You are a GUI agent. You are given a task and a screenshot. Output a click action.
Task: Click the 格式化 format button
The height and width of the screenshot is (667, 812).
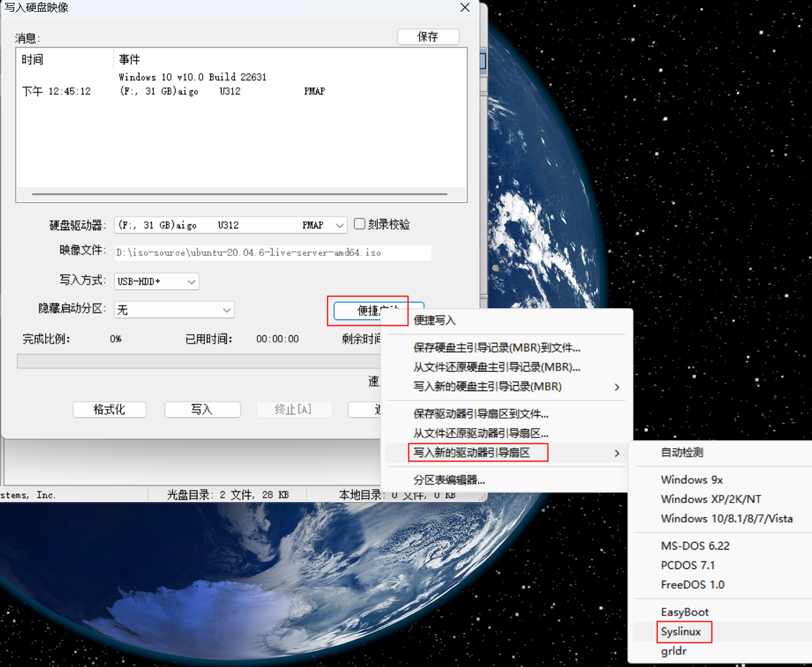tap(109, 409)
